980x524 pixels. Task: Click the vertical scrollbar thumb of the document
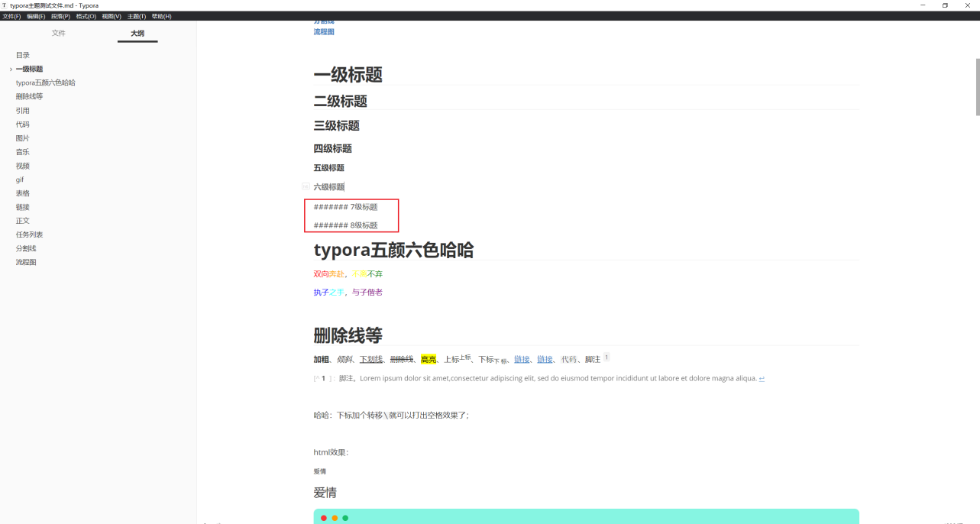point(977,86)
